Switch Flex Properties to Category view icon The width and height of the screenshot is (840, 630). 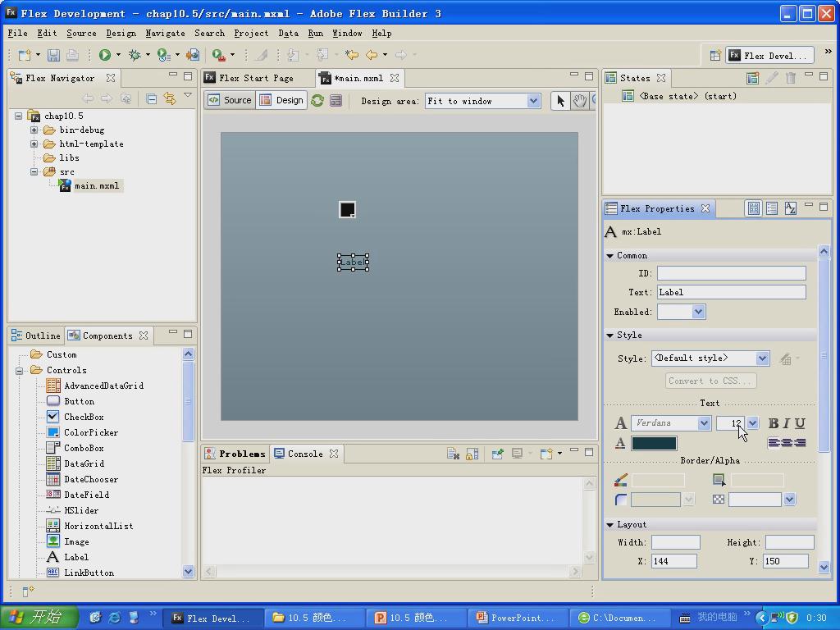(772, 208)
